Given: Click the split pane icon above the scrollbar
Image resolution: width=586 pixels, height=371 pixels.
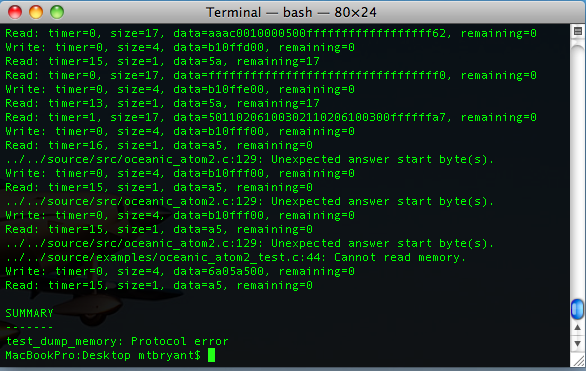Looking at the screenshot, I should pos(577,31).
